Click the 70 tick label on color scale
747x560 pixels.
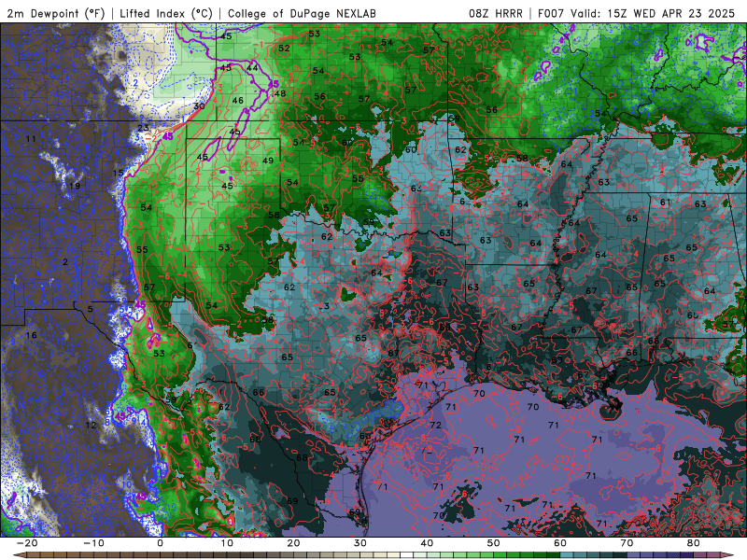pyautogui.click(x=627, y=543)
